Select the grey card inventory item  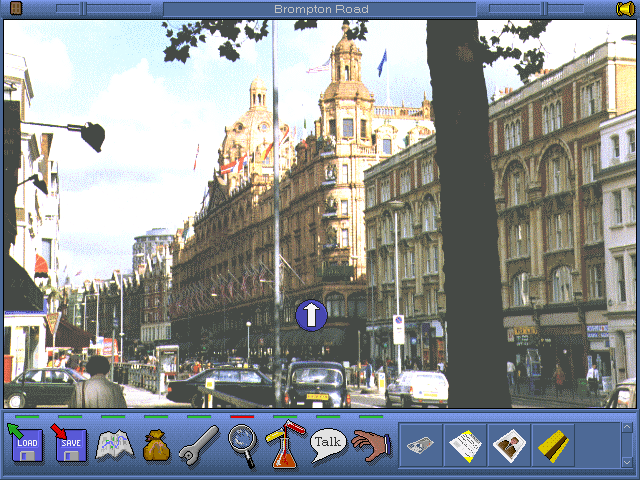[x=421, y=444]
